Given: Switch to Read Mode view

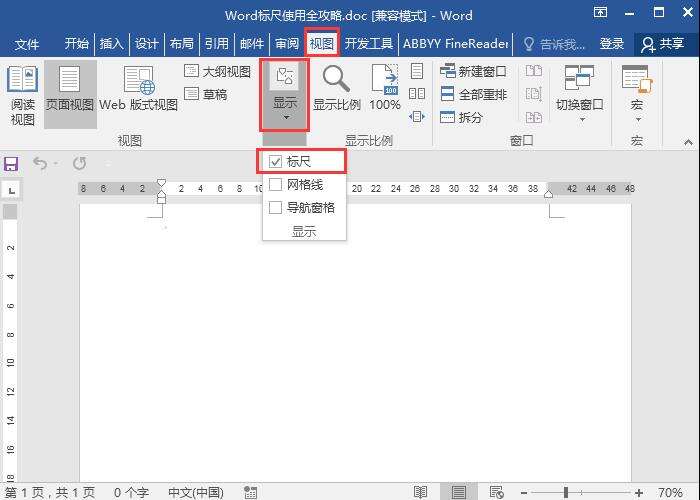Looking at the screenshot, I should point(22,95).
